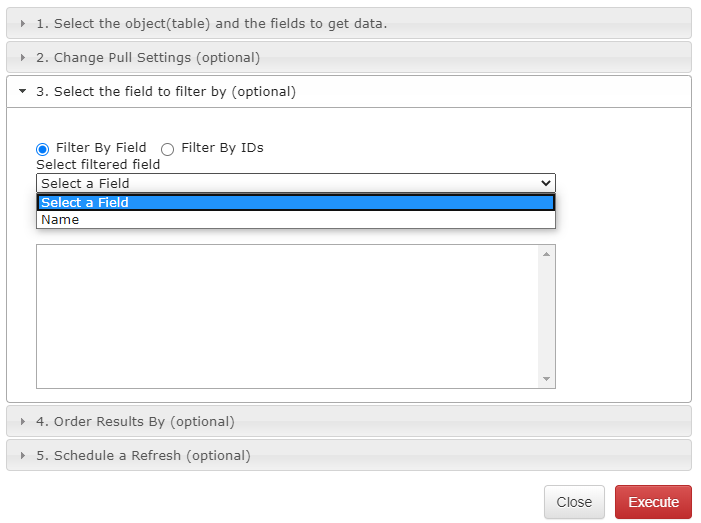Click the text area vertical scrollbar track
Viewport: 701px width, 523px height.
tap(546, 316)
